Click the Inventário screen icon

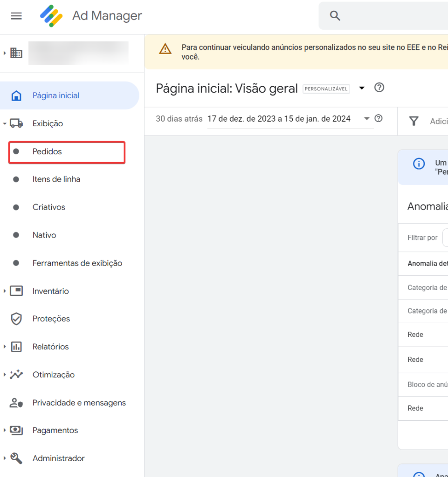pyautogui.click(x=16, y=291)
